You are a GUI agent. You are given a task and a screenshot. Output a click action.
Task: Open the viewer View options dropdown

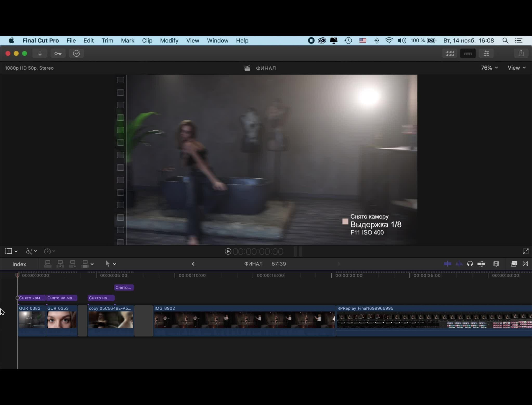pyautogui.click(x=516, y=68)
